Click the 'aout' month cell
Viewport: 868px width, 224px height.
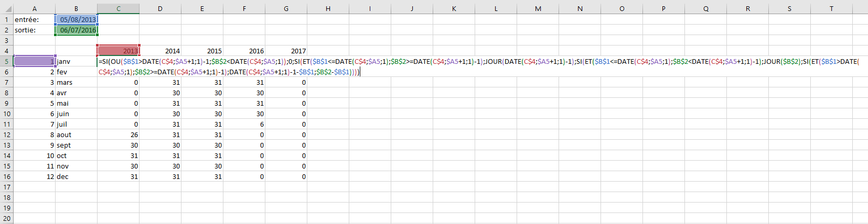pos(76,135)
